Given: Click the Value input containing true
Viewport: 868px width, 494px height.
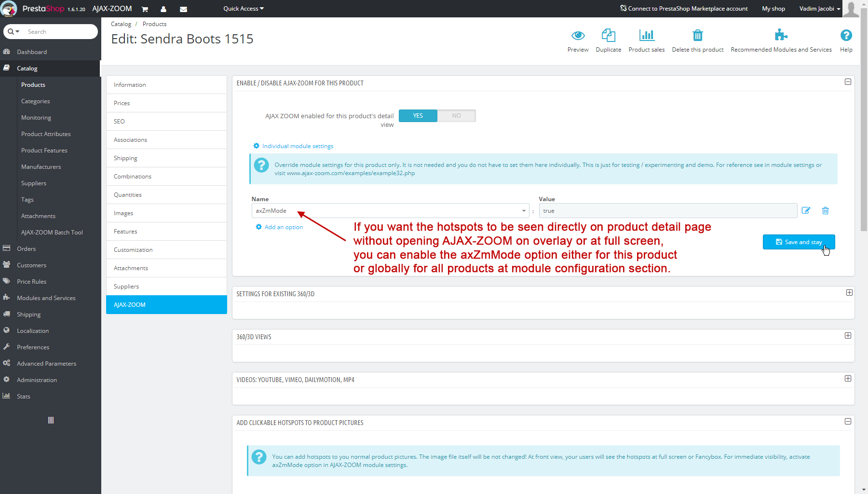Looking at the screenshot, I should [668, 211].
